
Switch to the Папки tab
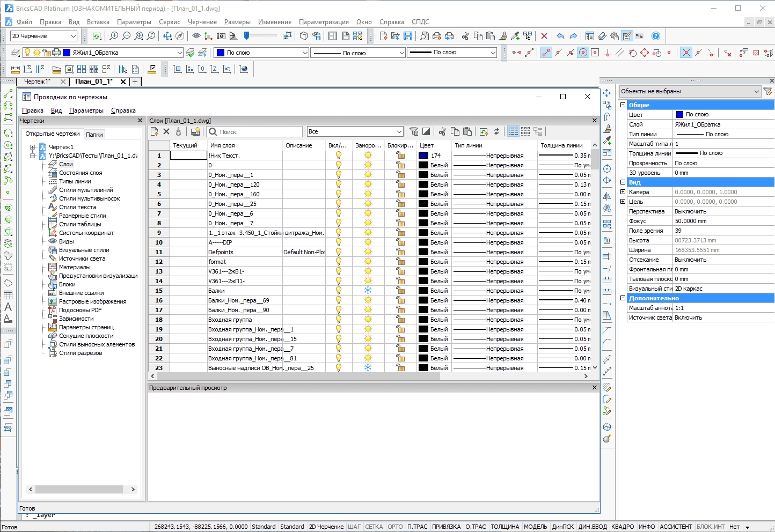point(94,135)
